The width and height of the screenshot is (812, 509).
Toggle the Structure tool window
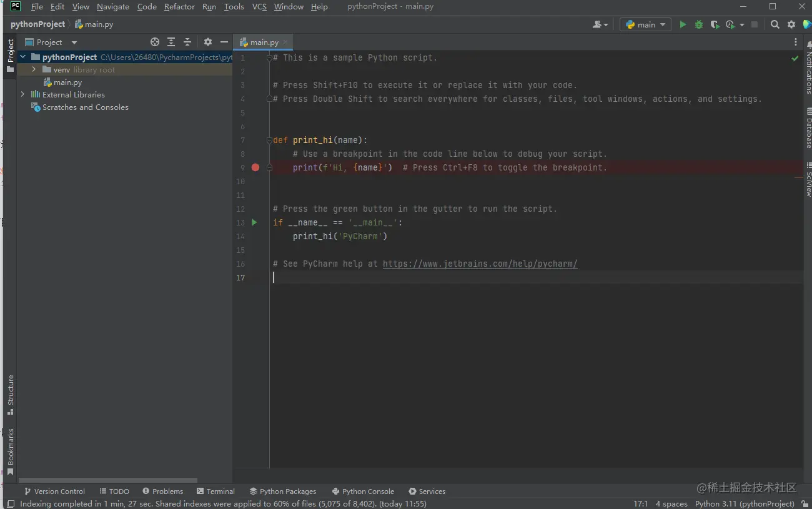[x=10, y=393]
